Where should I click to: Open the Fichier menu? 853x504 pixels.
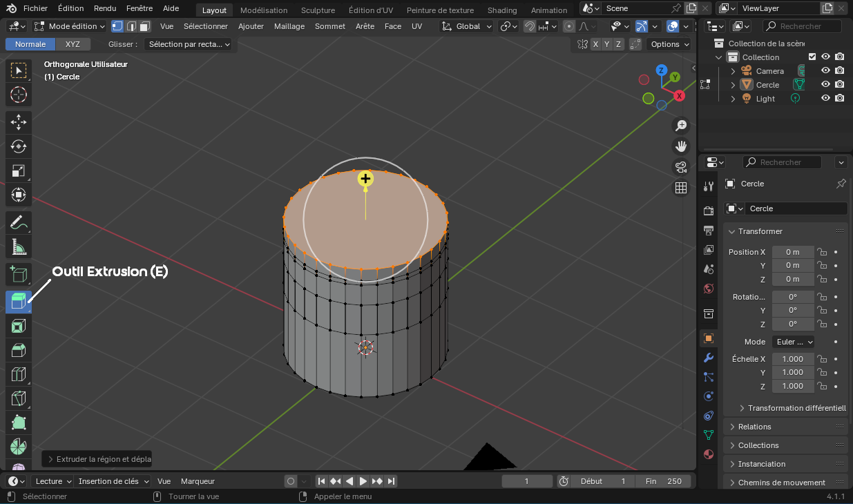(x=35, y=9)
